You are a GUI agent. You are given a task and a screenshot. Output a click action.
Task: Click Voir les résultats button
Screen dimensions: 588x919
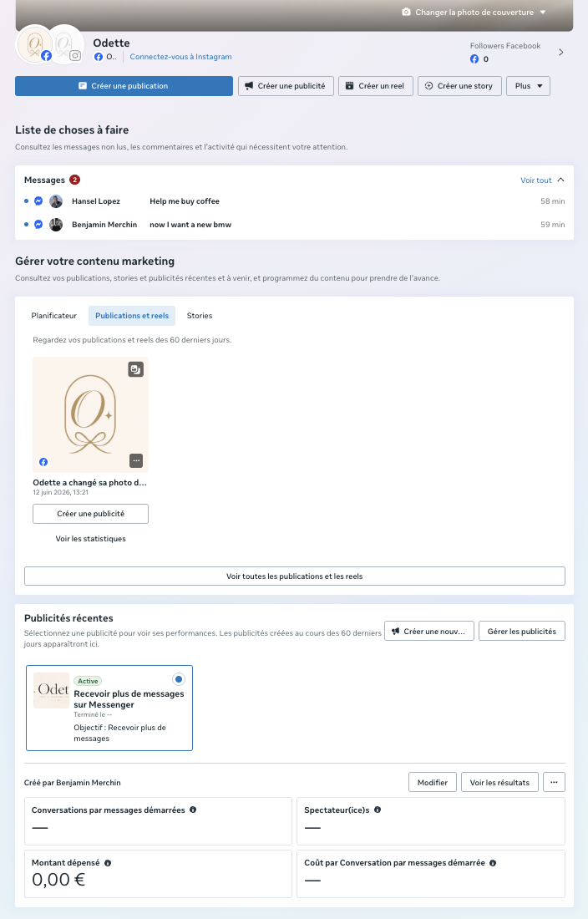499,783
